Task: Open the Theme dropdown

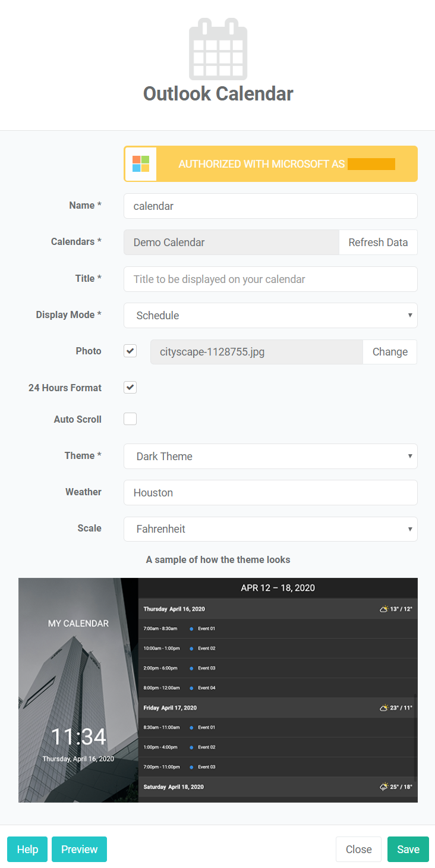Action: [x=270, y=457]
